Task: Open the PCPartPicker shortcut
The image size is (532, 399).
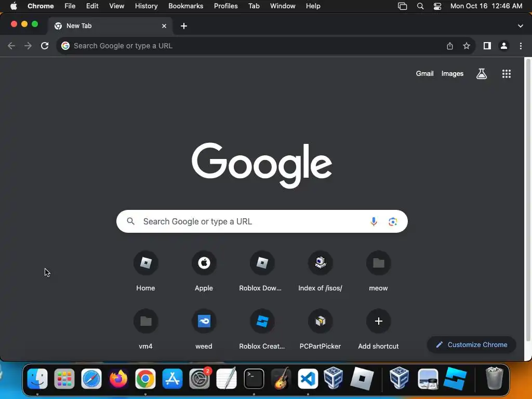Action: tap(320, 329)
